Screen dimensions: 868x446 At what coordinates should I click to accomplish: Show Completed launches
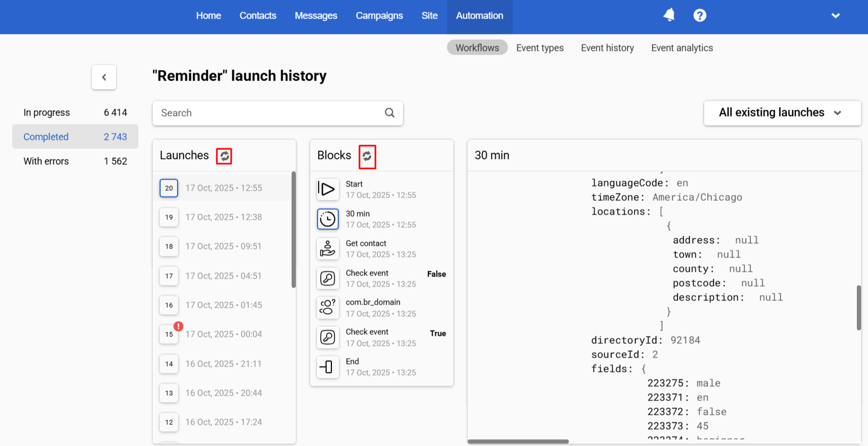tap(75, 137)
